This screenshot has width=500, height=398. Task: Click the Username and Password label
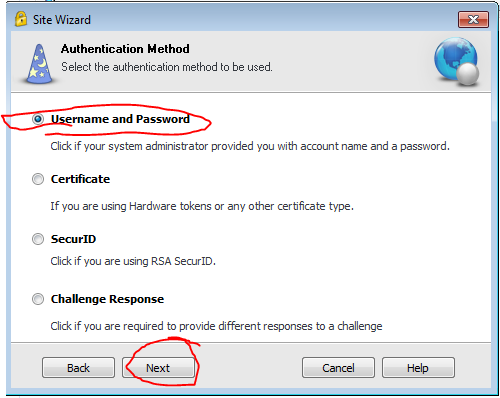[120, 119]
